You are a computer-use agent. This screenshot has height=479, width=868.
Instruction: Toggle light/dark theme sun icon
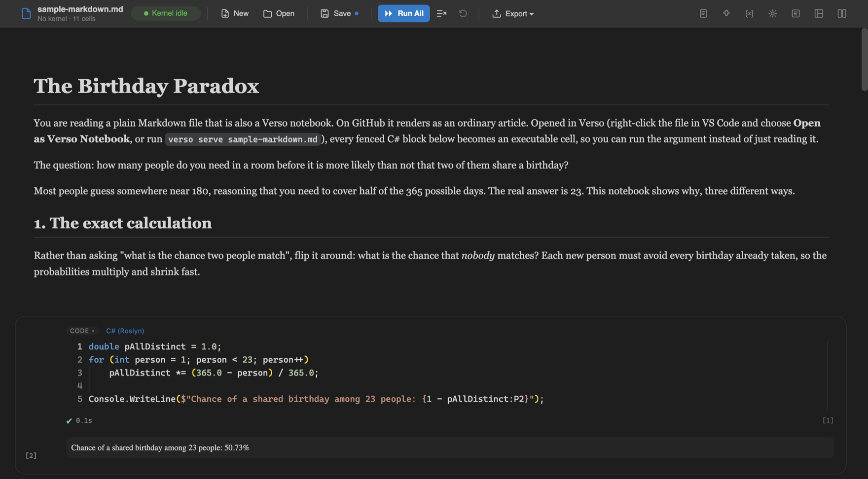[x=773, y=14]
